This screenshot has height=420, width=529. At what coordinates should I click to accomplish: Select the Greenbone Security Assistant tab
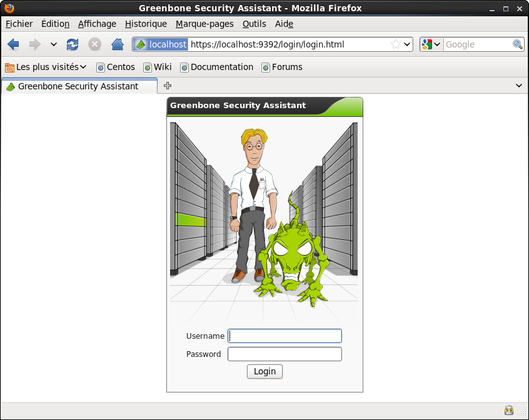click(78, 86)
